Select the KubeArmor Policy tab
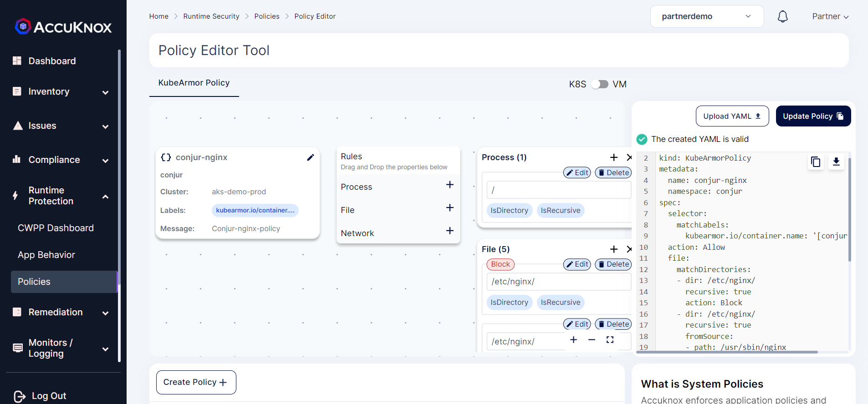Screen dimensions: 868x404 tap(194, 83)
